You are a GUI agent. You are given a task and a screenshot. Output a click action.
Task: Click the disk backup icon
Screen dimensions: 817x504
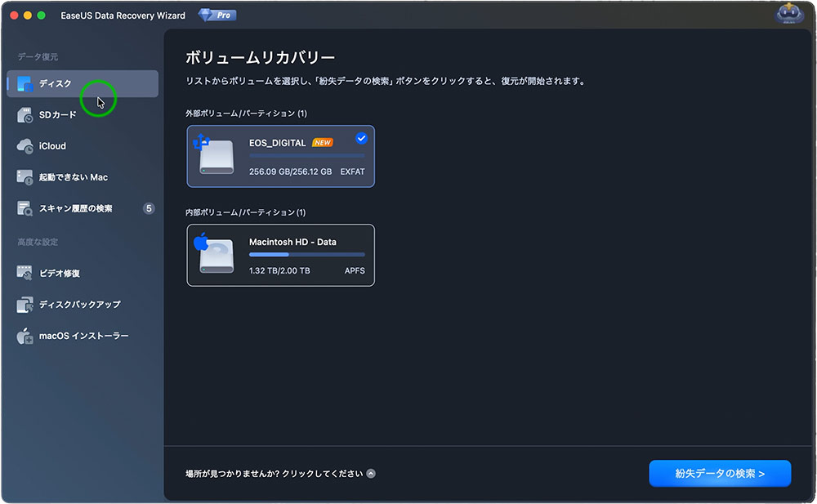coord(25,305)
